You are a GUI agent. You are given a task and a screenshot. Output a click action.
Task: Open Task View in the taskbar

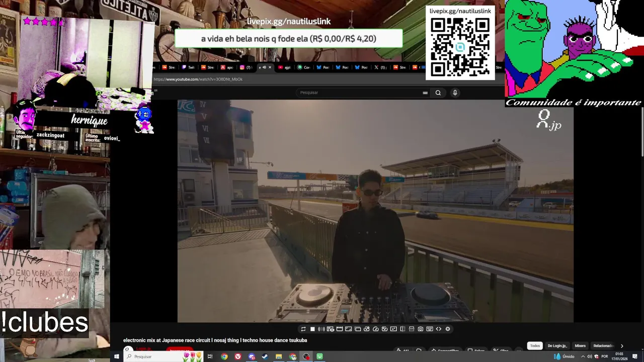[x=210, y=356]
